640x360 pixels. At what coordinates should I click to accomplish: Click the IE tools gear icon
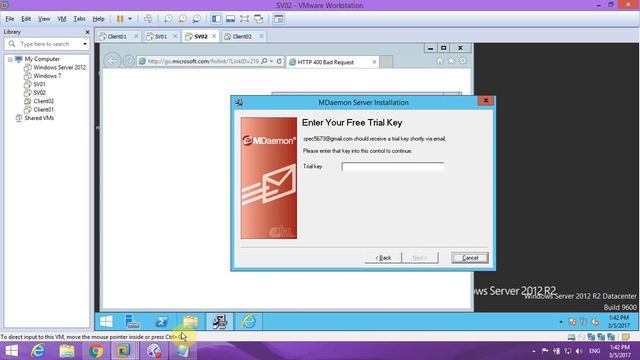tap(462, 60)
